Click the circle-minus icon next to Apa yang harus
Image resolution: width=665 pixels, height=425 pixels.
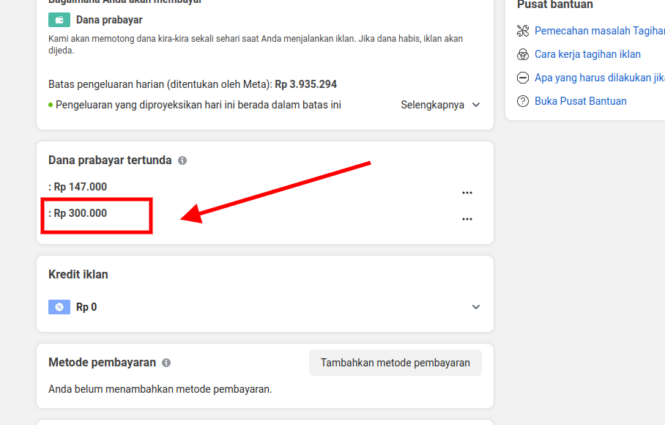[x=523, y=78]
